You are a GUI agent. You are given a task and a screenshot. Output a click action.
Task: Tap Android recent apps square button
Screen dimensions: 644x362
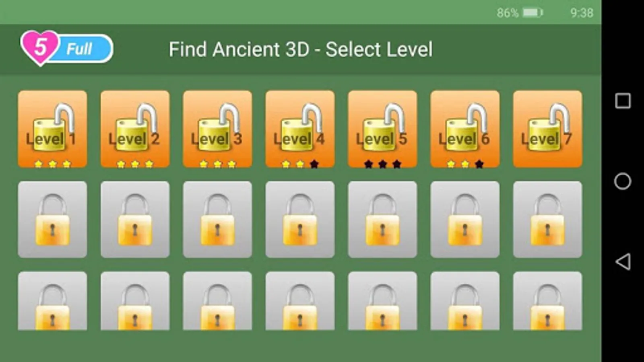pos(623,101)
